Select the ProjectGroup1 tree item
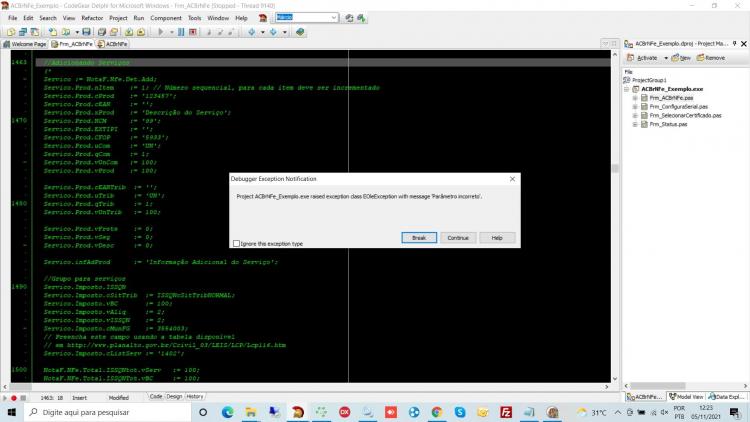750x422 pixels. click(645, 80)
